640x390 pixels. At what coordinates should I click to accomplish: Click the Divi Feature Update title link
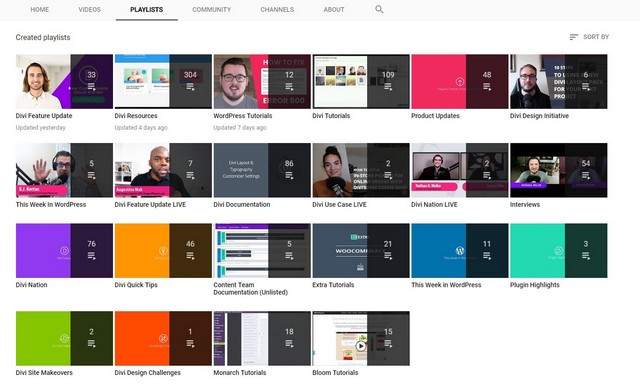pyautogui.click(x=44, y=116)
